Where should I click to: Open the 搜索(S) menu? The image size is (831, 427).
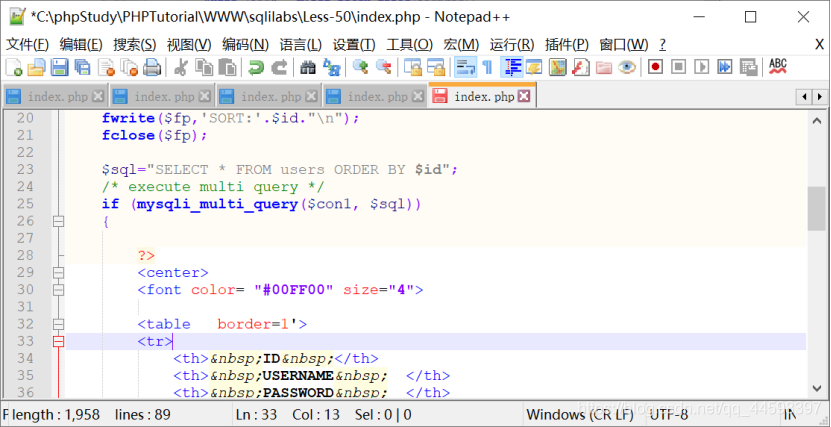[135, 45]
